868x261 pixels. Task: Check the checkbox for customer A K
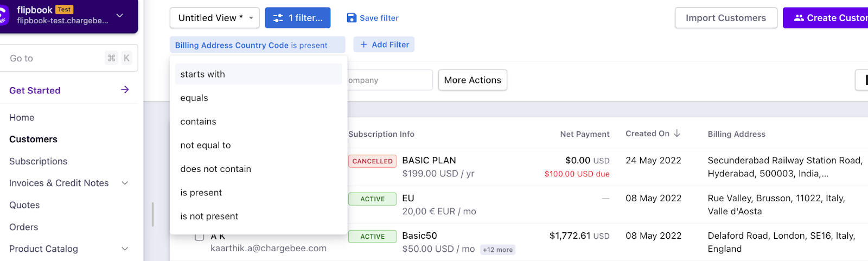point(199,237)
